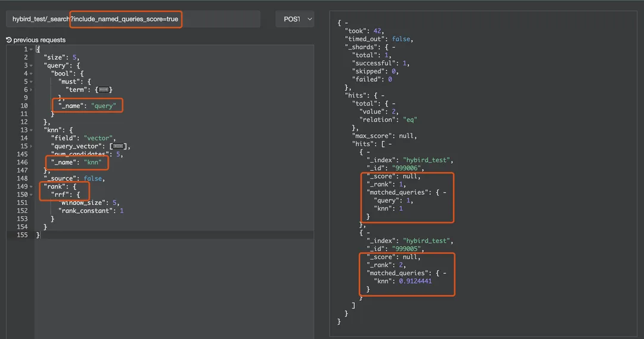The image size is (644, 339).
Task: Collapse matched_queries for hit 999005
Action: (x=444, y=273)
